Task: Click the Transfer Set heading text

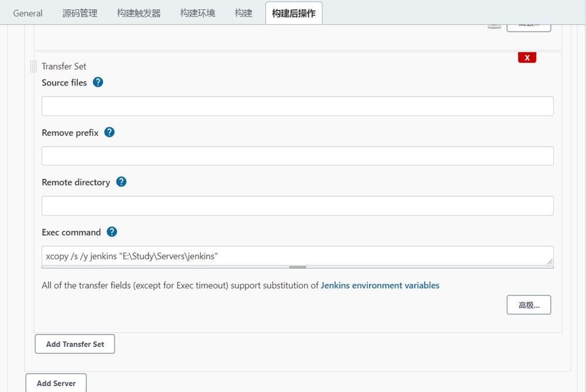Action: tap(64, 66)
